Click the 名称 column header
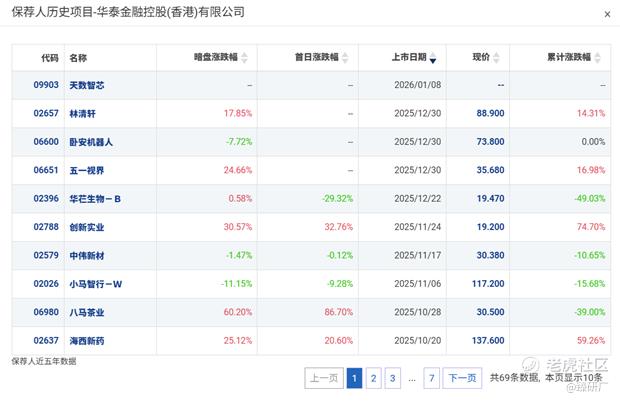This screenshot has width=620, height=401. pos(78,58)
